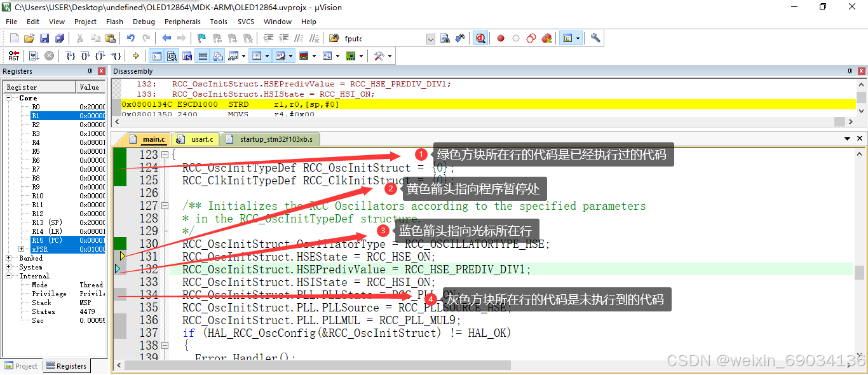This screenshot has height=375, width=868.
Task: Open the Peripherals menu
Action: coord(182,22)
